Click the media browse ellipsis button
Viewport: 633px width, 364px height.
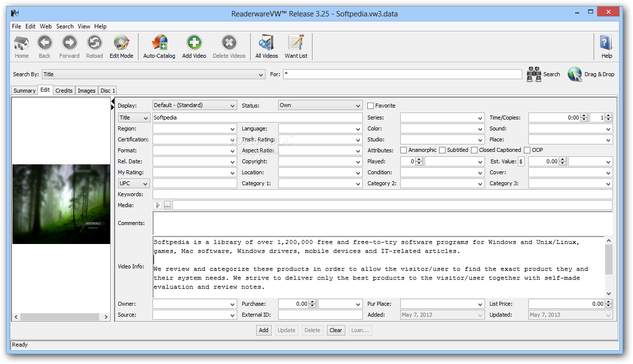tap(167, 205)
